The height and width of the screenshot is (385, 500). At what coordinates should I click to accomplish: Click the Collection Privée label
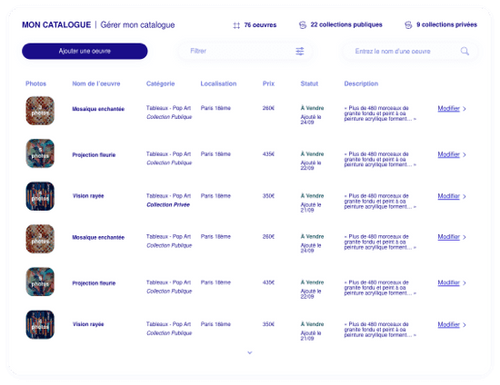pyautogui.click(x=168, y=205)
